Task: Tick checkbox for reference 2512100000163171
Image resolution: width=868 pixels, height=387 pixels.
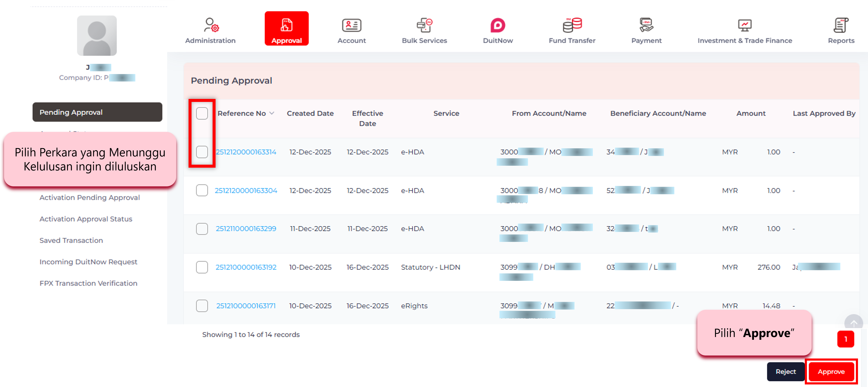Action: pos(202,306)
